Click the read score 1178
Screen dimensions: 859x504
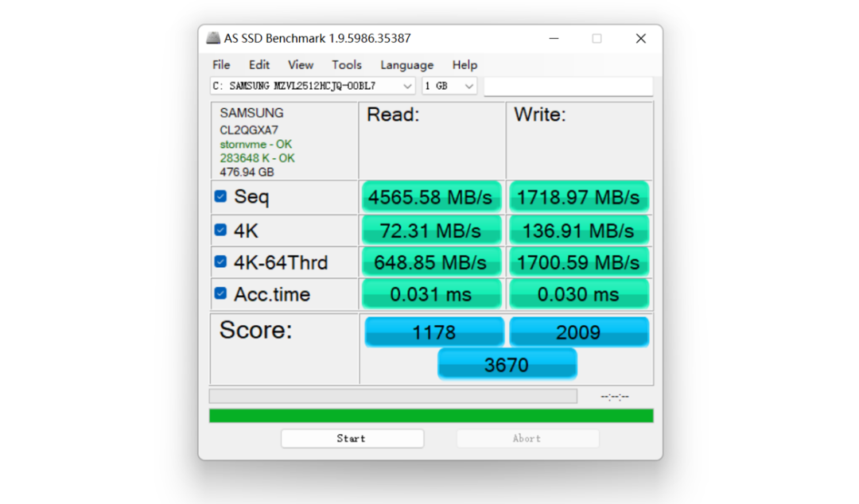tap(434, 332)
